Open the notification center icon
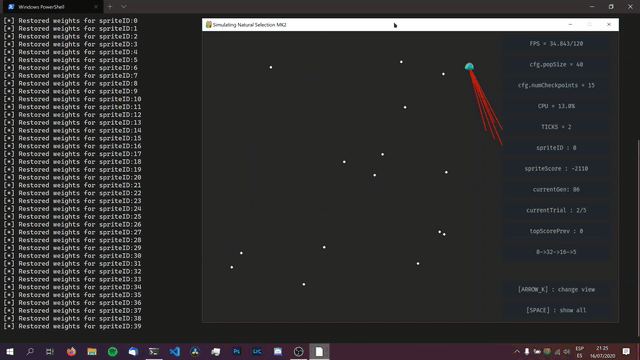The image size is (640, 360). [626, 351]
